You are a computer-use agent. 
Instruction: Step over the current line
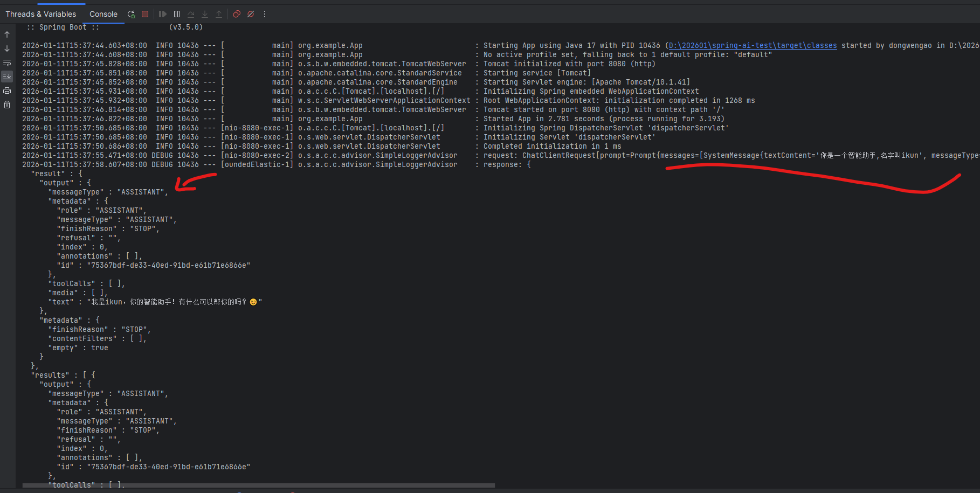(x=191, y=14)
